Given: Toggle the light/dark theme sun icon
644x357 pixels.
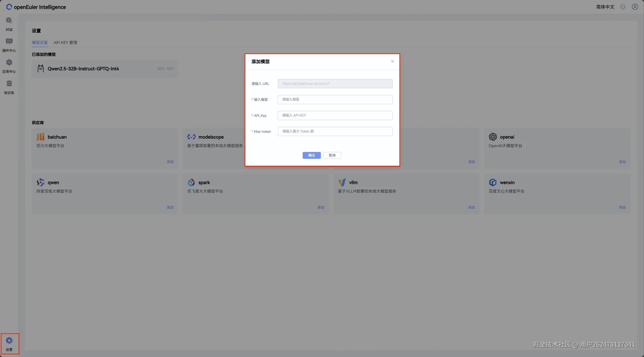Looking at the screenshot, I should [623, 7].
